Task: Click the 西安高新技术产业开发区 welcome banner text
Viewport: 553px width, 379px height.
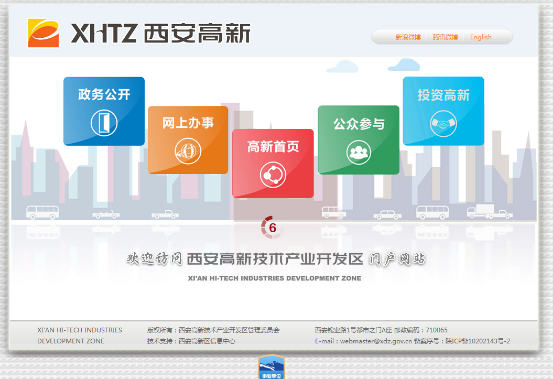Action: point(275,259)
